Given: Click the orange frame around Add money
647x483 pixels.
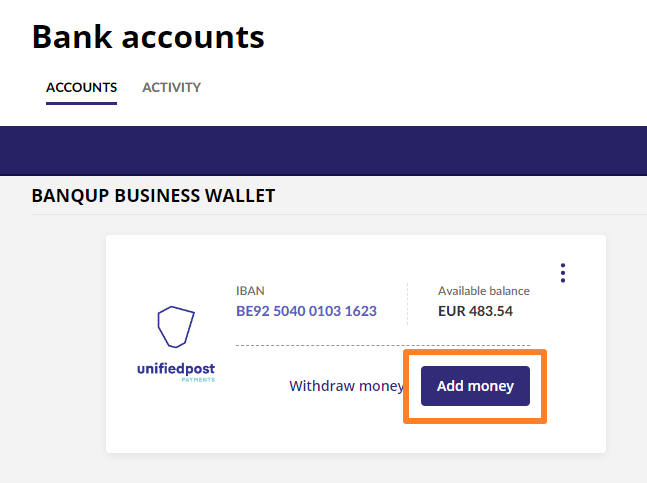Looking at the screenshot, I should (x=475, y=352).
